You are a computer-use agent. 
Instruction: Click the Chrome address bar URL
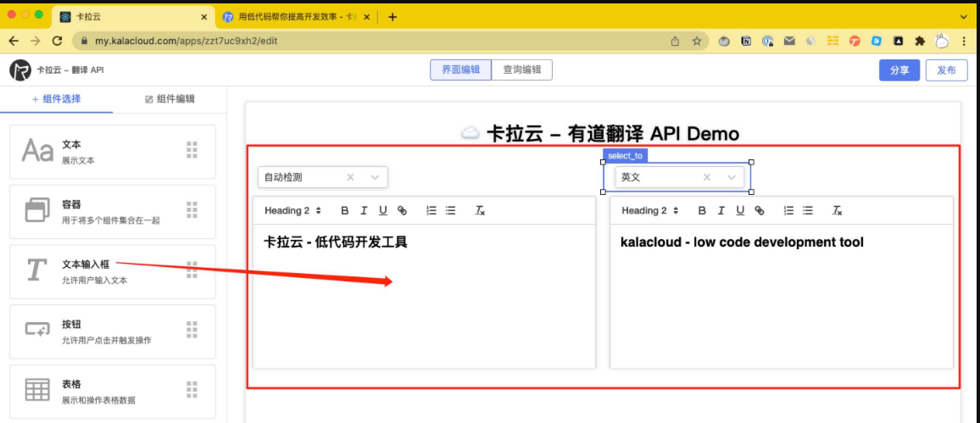pyautogui.click(x=187, y=41)
